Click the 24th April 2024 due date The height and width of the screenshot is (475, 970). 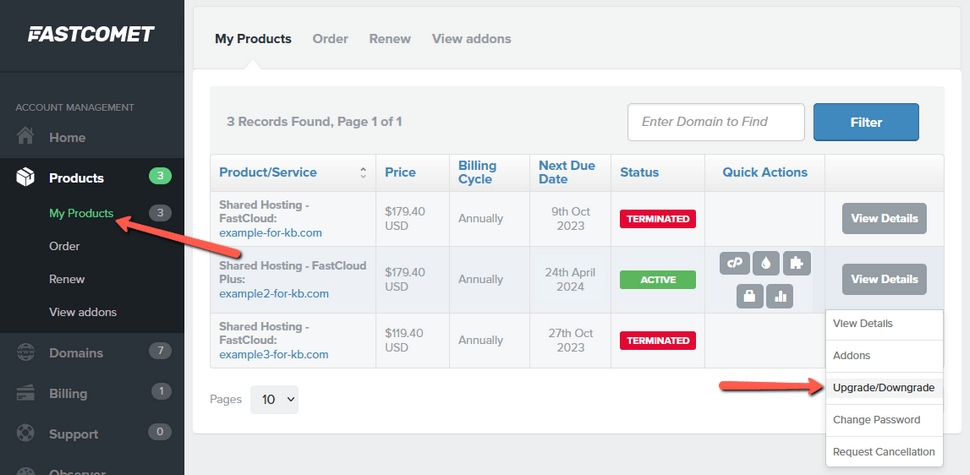(570, 280)
